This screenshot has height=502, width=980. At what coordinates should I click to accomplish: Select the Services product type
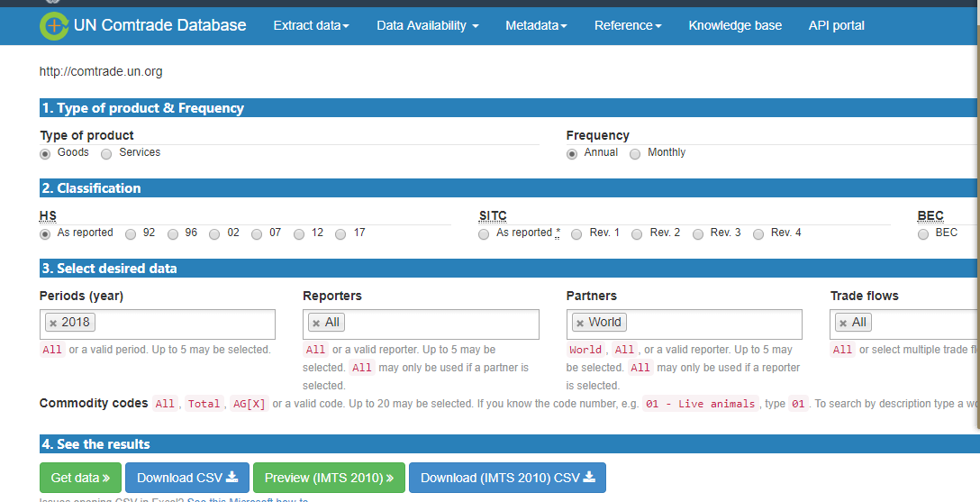[106, 154]
